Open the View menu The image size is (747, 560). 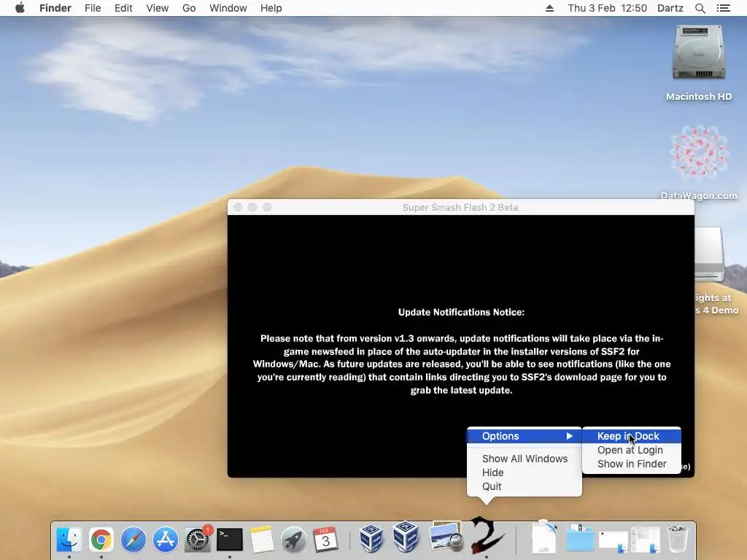tap(158, 8)
